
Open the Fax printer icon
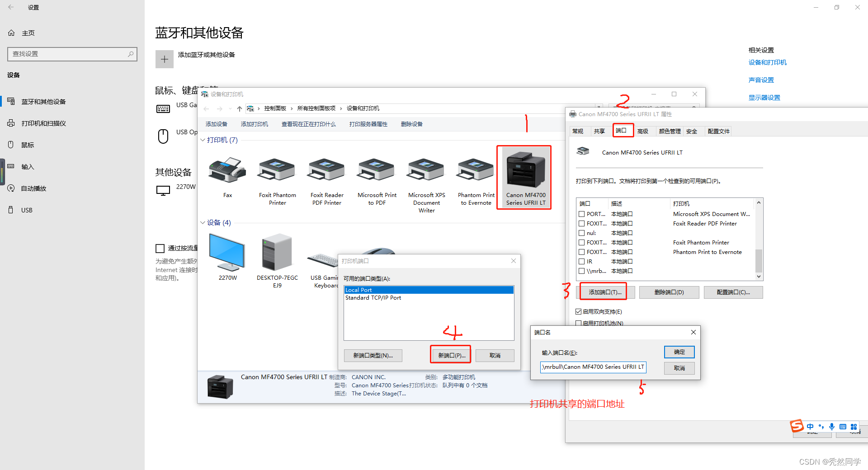227,170
